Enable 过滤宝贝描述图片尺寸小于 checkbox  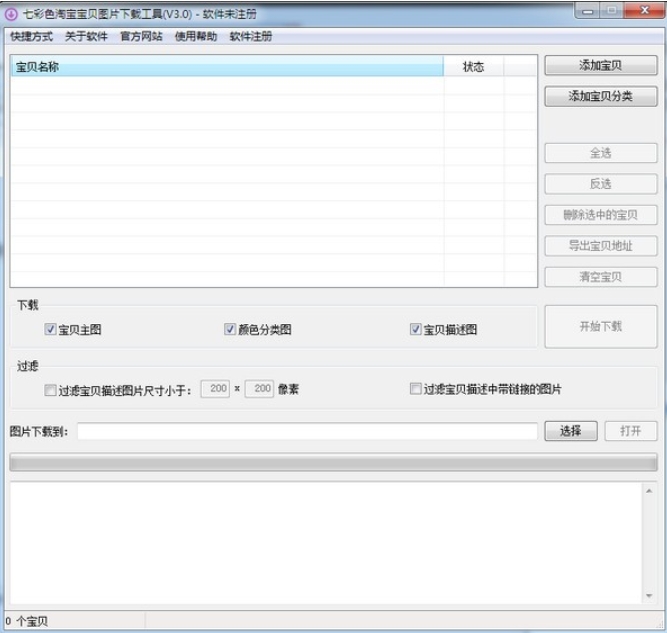click(x=50, y=390)
